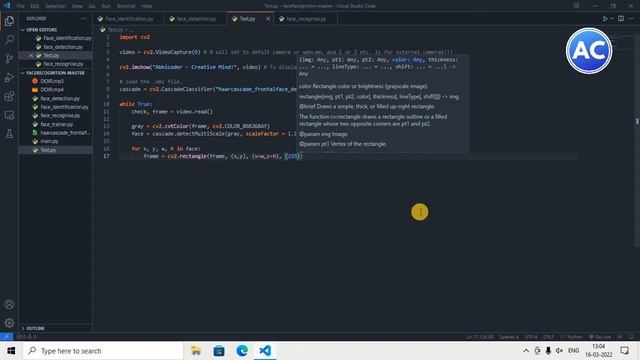
Task: Start the Go Live server
Action: (x=600, y=337)
